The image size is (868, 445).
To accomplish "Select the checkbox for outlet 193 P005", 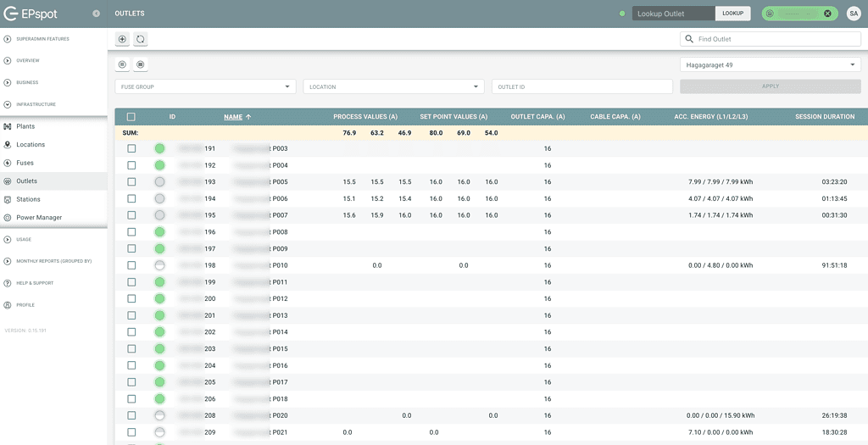I will pyautogui.click(x=131, y=181).
